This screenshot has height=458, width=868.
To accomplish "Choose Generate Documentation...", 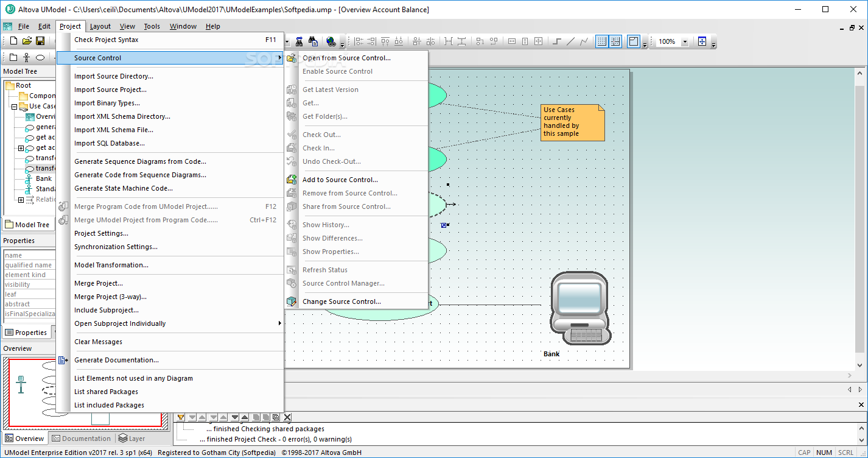I will pyautogui.click(x=170, y=360).
